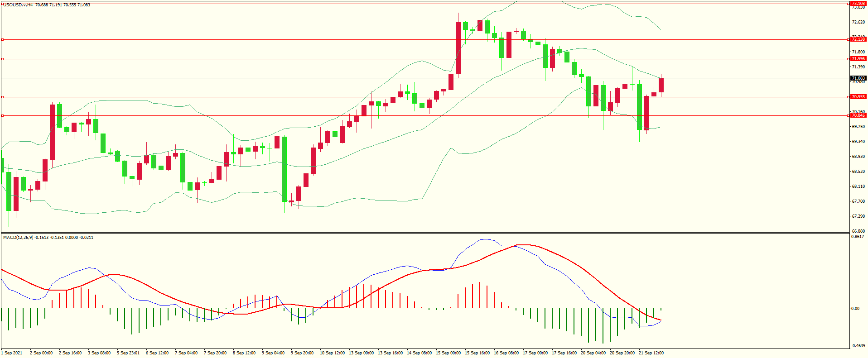Select the 70.045 horizontal line price tag
This screenshot has width=868, height=358.
click(858, 115)
